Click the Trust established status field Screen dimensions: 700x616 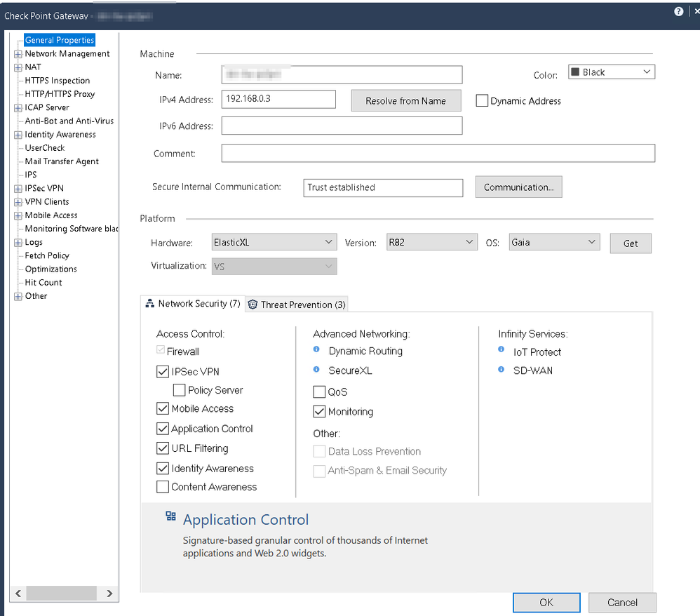383,187
